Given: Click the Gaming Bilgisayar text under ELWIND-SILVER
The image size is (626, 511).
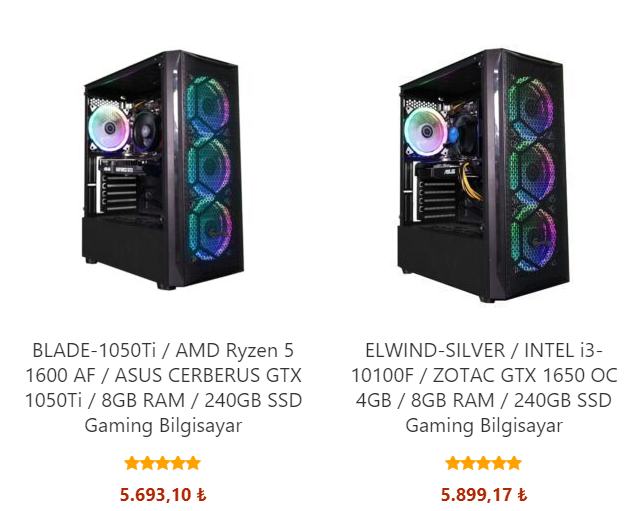Looking at the screenshot, I should [484, 425].
